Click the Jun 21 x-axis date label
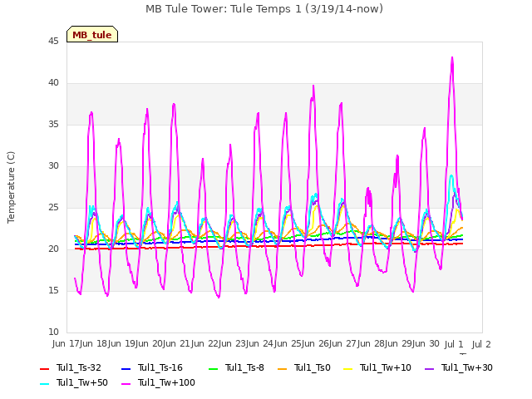The width and height of the screenshot is (532, 399). 176,344
